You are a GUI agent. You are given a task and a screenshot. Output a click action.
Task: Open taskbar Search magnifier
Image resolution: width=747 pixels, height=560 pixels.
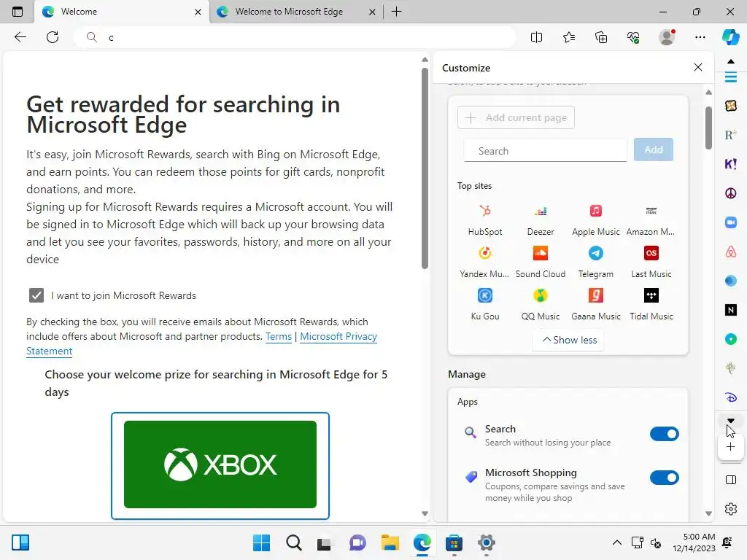coord(293,542)
